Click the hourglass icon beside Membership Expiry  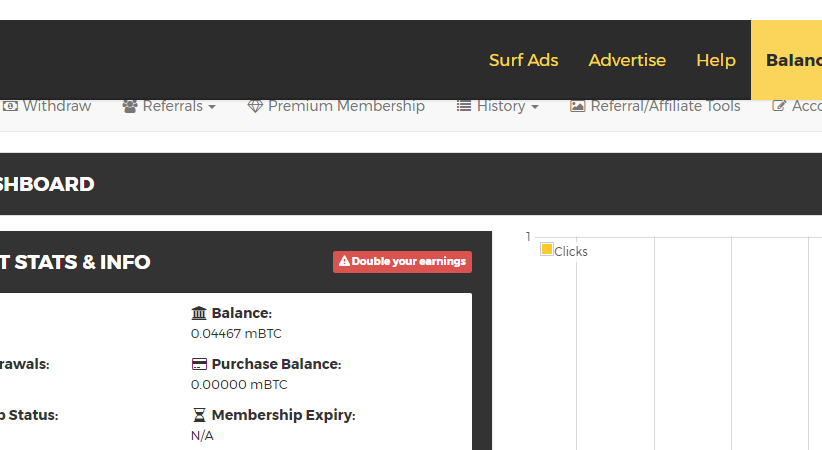[x=199, y=415]
